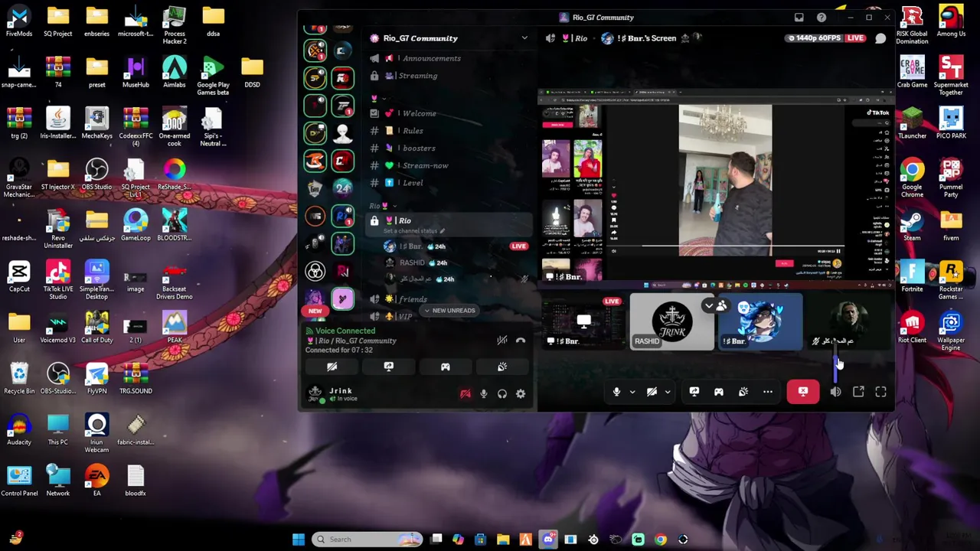Open more options three-dots in stream controls
This screenshot has height=551, width=980.
[768, 392]
